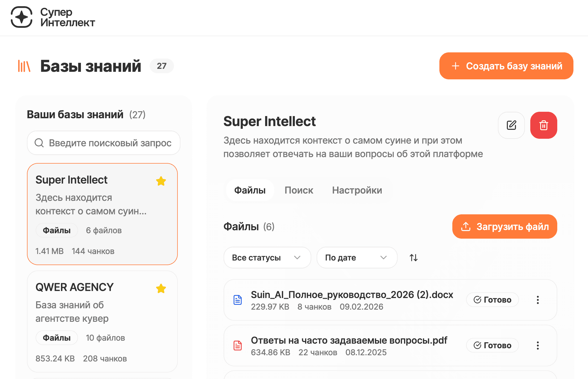Click the Супер Интеллект logo icon

(22, 17)
